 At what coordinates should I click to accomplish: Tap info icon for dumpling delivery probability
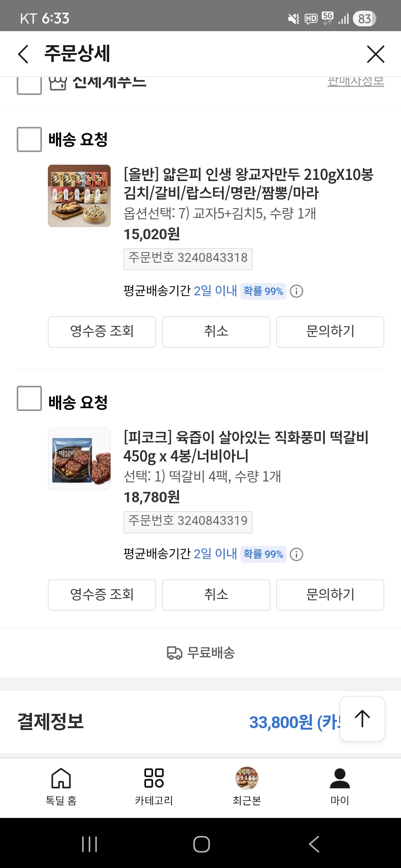[296, 291]
